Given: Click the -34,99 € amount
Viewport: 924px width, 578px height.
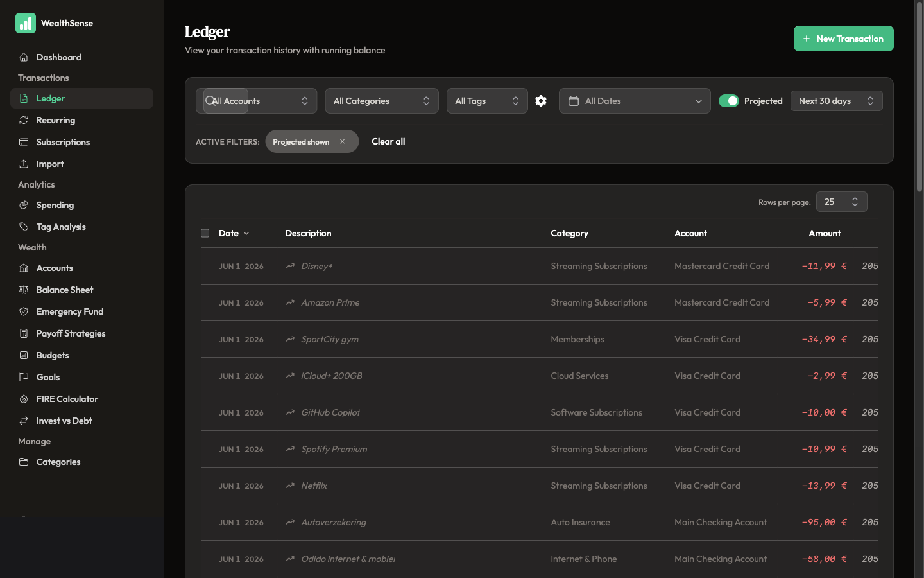Looking at the screenshot, I should tap(824, 339).
